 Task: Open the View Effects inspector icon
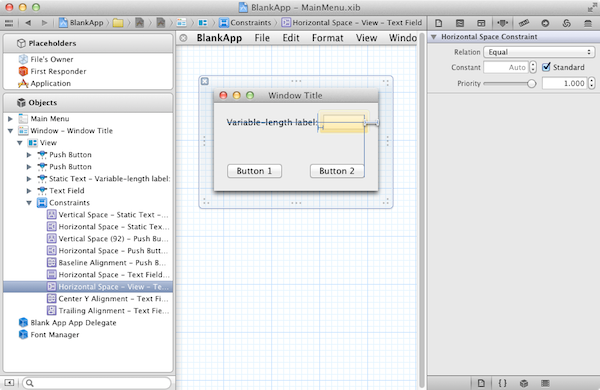point(588,23)
